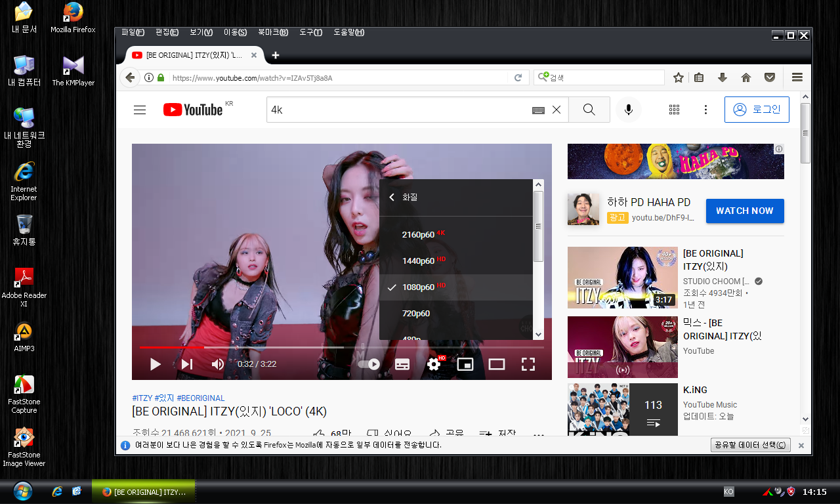This screenshot has height=504, width=840.
Task: Go to Firefox home page
Action: (x=746, y=77)
